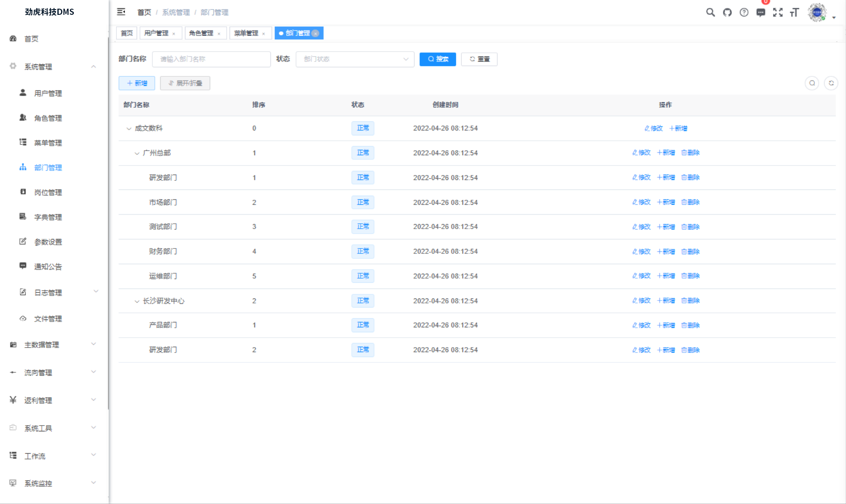Collapse the sidebar with the hamburger icon
The image size is (846, 504).
pos(121,12)
